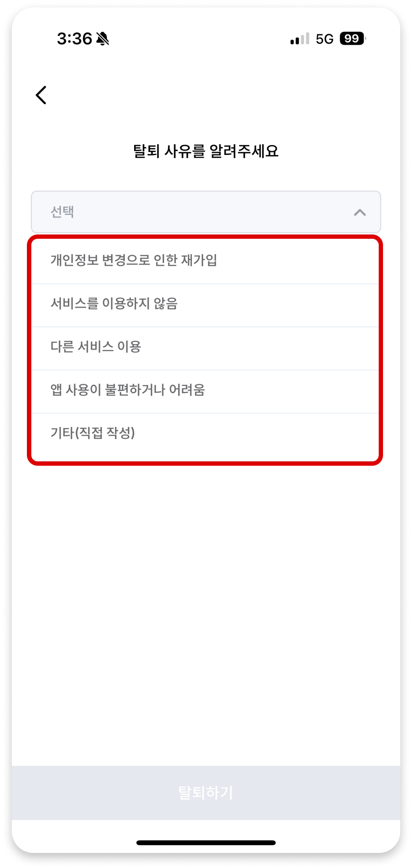Click the 선택 placeholder text
The image size is (411, 868).
[62, 212]
